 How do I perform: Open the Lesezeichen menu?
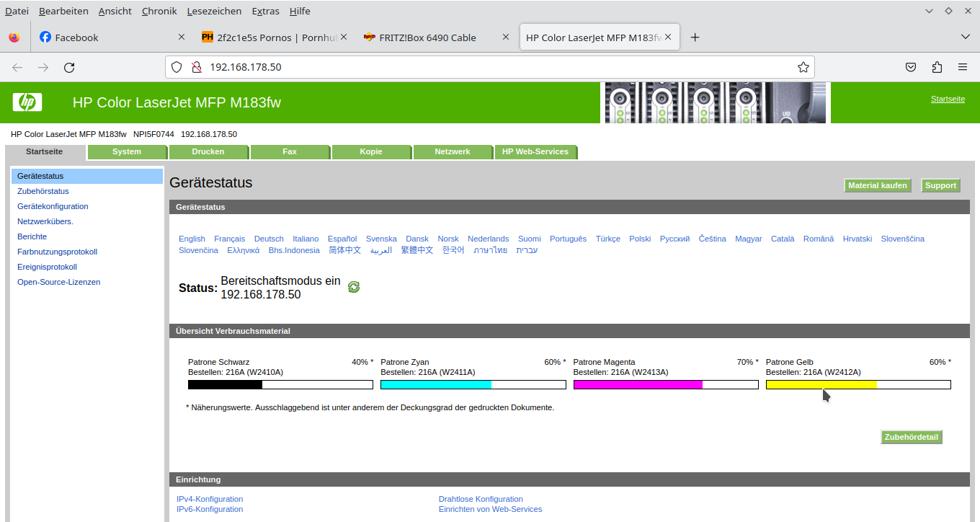coord(213,11)
